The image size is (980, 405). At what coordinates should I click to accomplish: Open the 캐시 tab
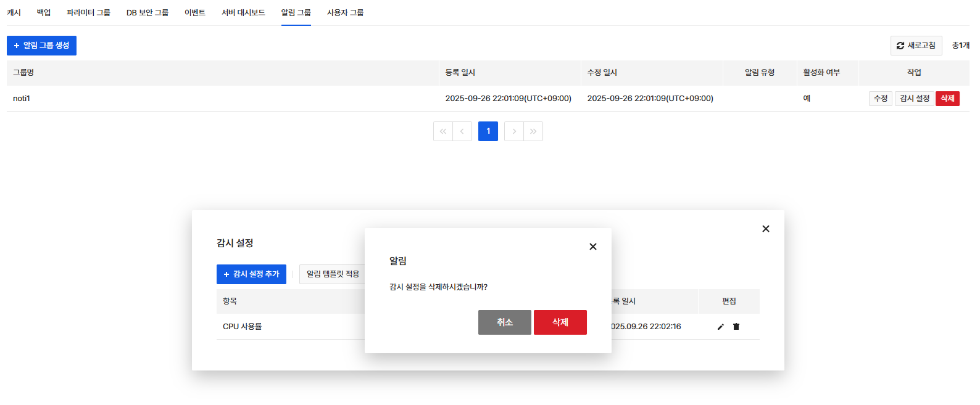[x=14, y=12]
